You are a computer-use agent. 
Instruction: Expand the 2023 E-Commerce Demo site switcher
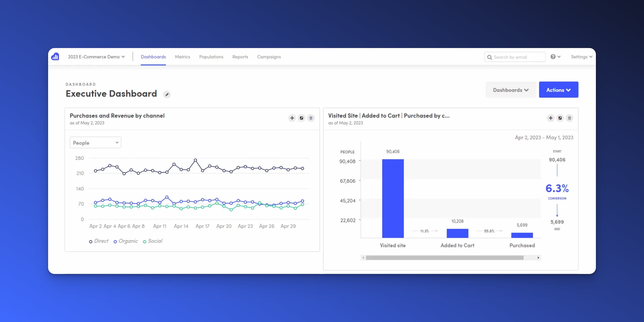[96, 57]
